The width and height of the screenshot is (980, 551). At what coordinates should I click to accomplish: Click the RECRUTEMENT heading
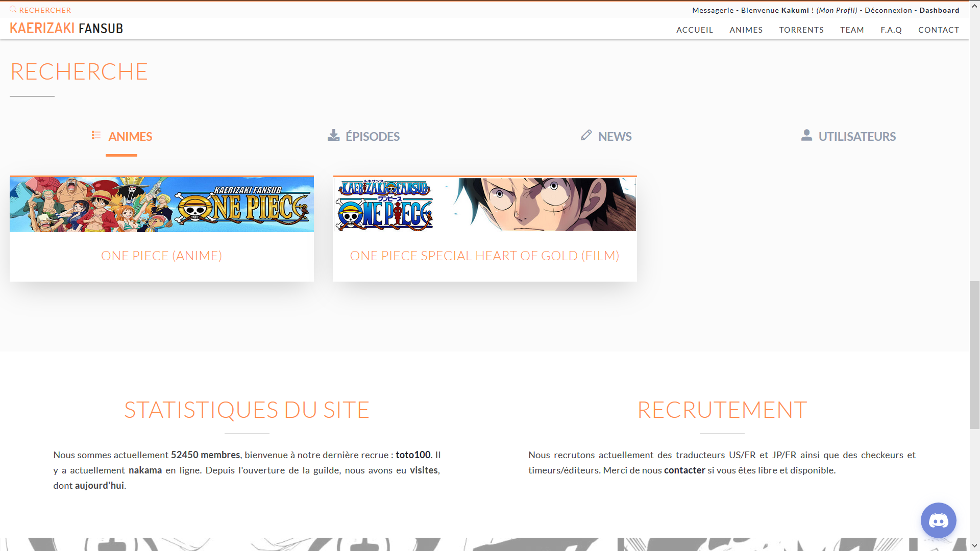(722, 410)
